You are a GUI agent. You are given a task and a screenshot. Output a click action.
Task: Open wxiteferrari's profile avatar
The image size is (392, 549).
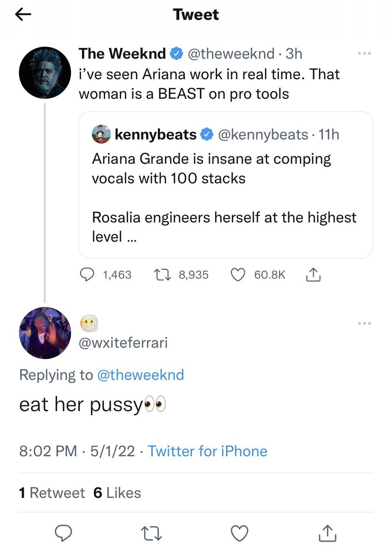[45, 333]
